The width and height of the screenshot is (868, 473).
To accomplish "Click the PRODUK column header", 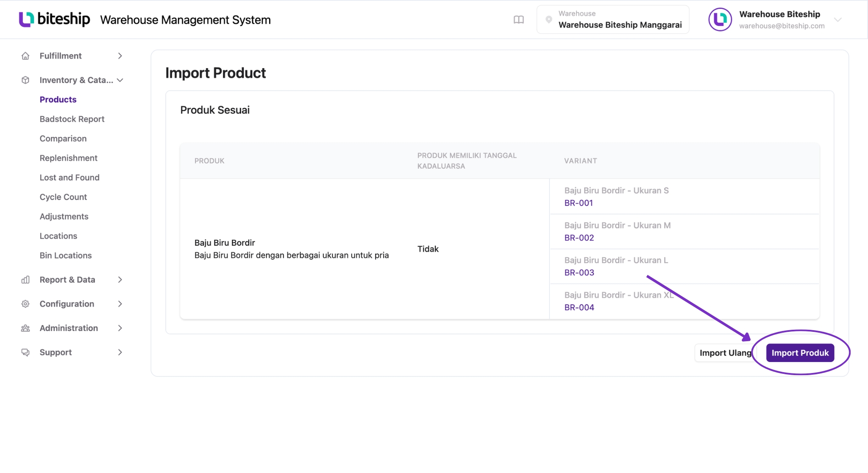I will (209, 161).
